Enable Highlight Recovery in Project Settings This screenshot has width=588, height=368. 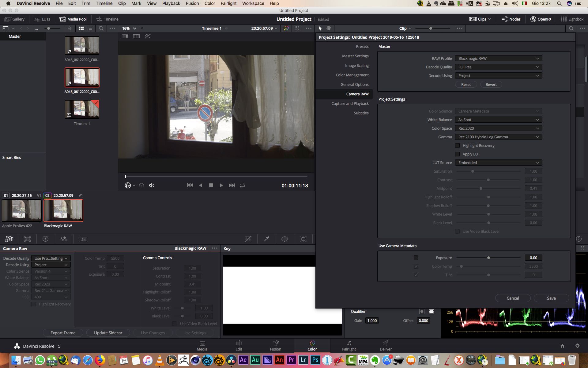tap(457, 145)
